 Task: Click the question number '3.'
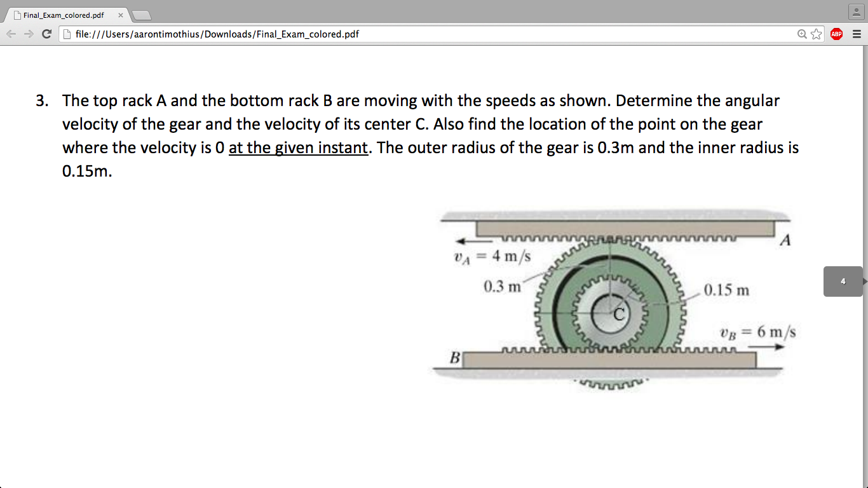point(43,100)
